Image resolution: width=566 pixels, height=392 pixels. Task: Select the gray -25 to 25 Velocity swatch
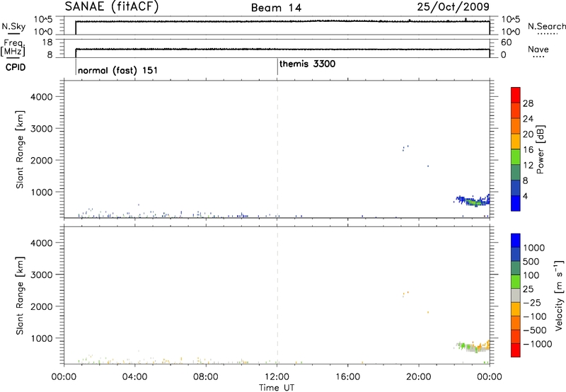516,295
